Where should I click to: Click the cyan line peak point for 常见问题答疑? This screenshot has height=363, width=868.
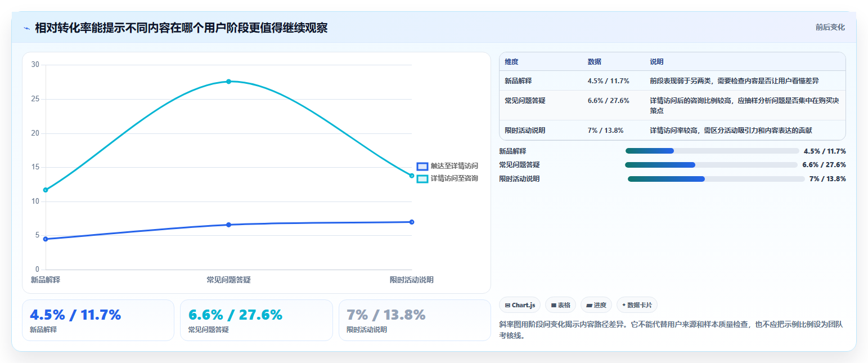(228, 82)
